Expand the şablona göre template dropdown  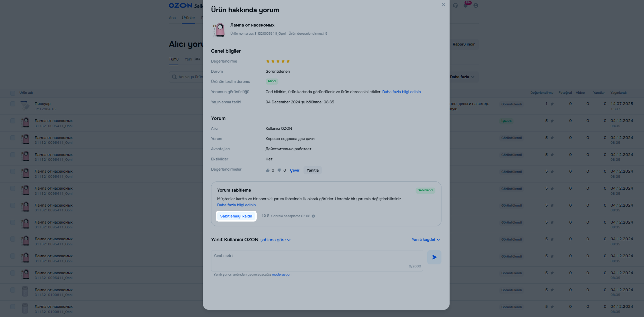[275, 240]
